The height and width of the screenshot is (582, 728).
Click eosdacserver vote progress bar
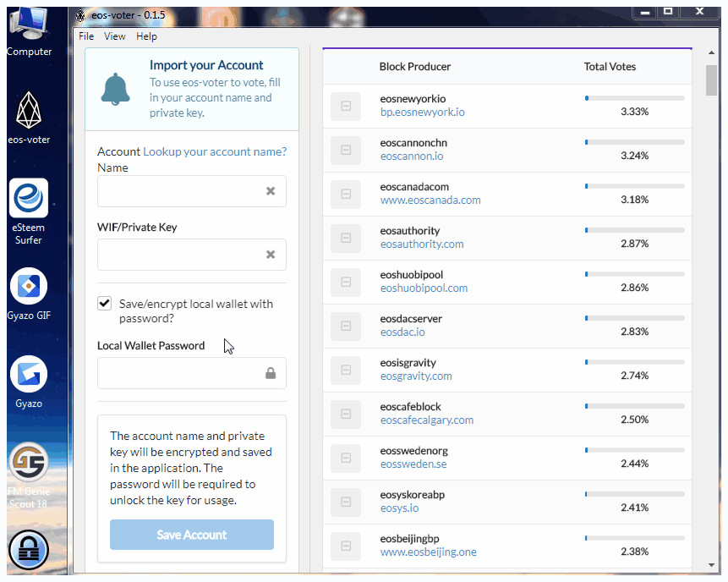[635, 318]
